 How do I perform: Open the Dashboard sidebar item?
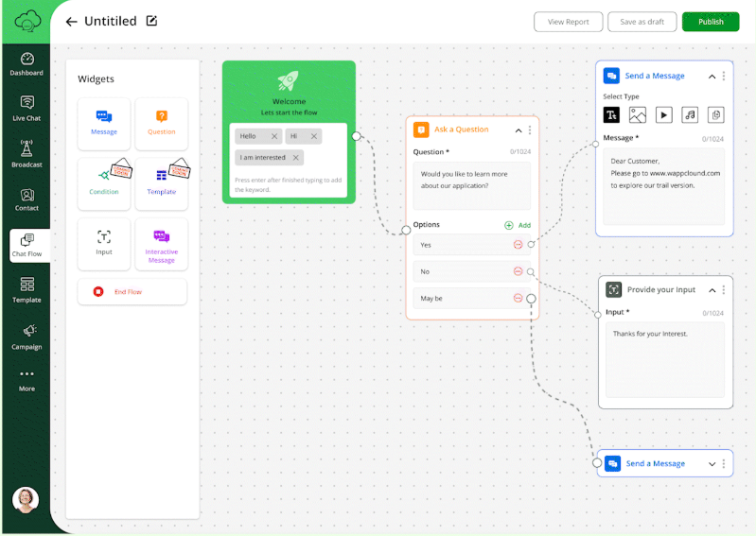pyautogui.click(x=26, y=64)
